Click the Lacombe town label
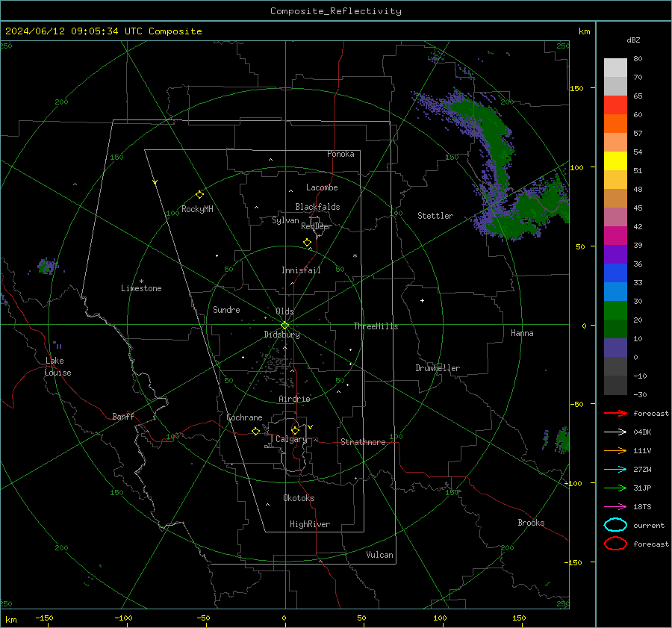Image resolution: width=672 pixels, height=628 pixels. tap(322, 187)
